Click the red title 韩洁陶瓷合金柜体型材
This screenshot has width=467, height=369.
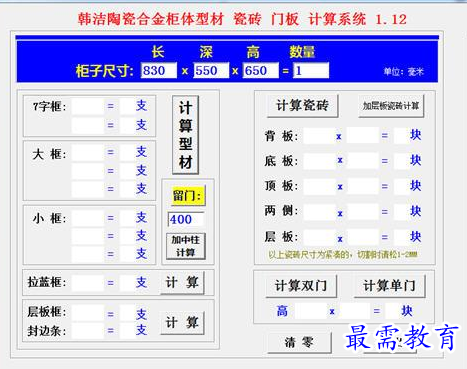pos(151,19)
